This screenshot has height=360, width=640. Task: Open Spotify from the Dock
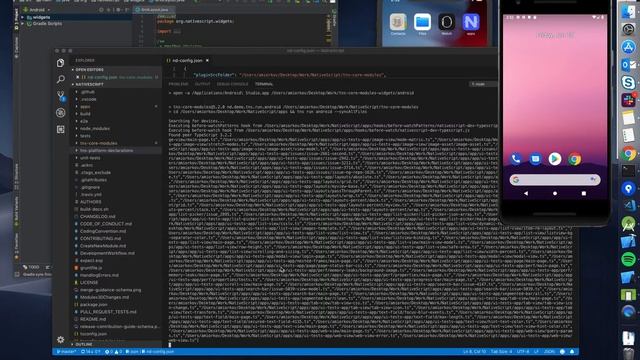628,259
